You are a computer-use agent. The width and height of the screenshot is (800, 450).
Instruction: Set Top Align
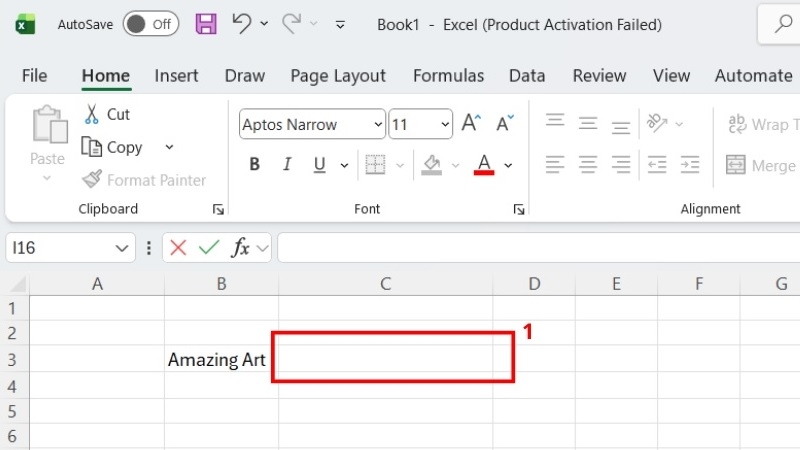pyautogui.click(x=555, y=122)
